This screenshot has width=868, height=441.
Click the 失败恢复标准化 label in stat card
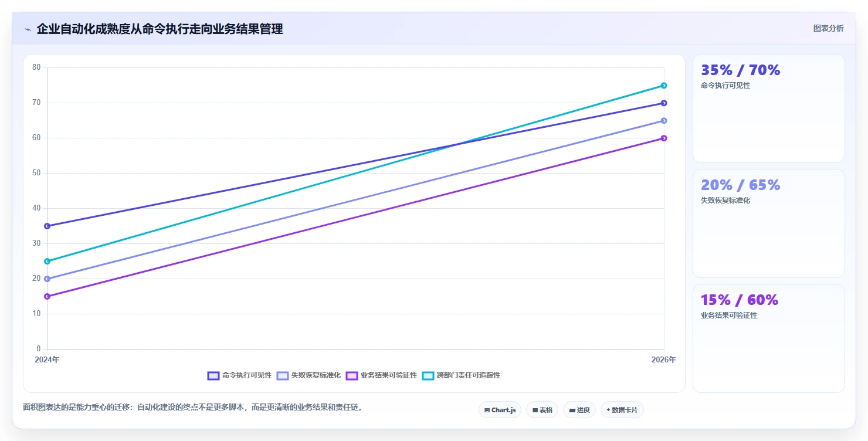coord(725,201)
